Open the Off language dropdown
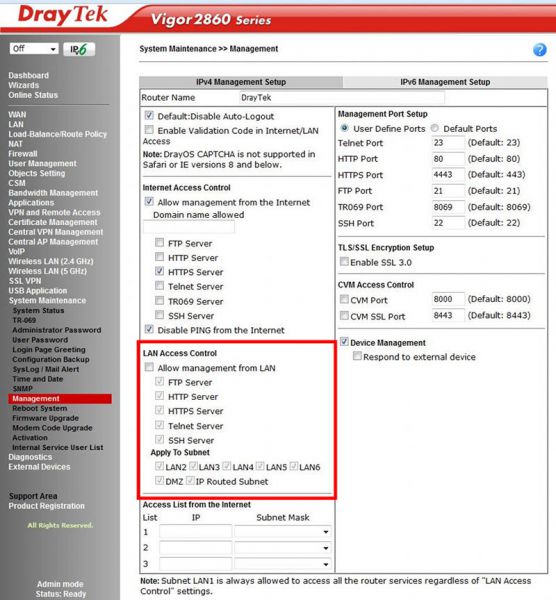This screenshot has height=600, width=556. click(34, 49)
